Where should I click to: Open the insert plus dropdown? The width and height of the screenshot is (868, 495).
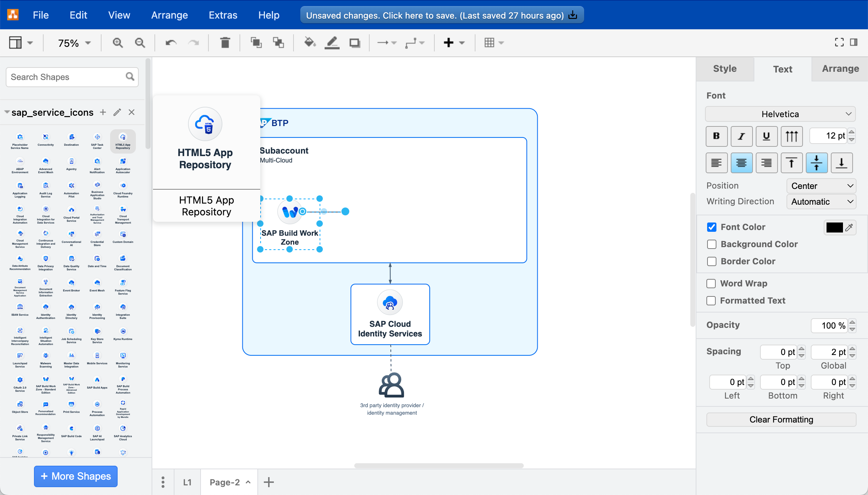[x=454, y=43]
